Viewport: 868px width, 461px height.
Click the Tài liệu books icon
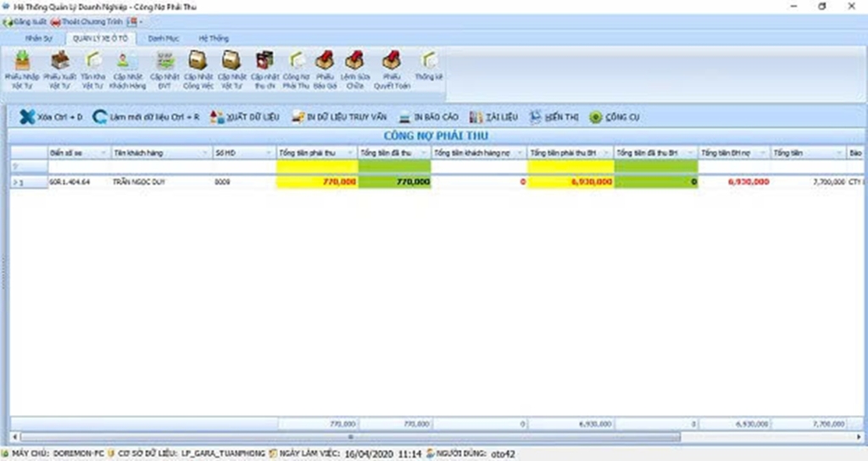tap(476, 117)
